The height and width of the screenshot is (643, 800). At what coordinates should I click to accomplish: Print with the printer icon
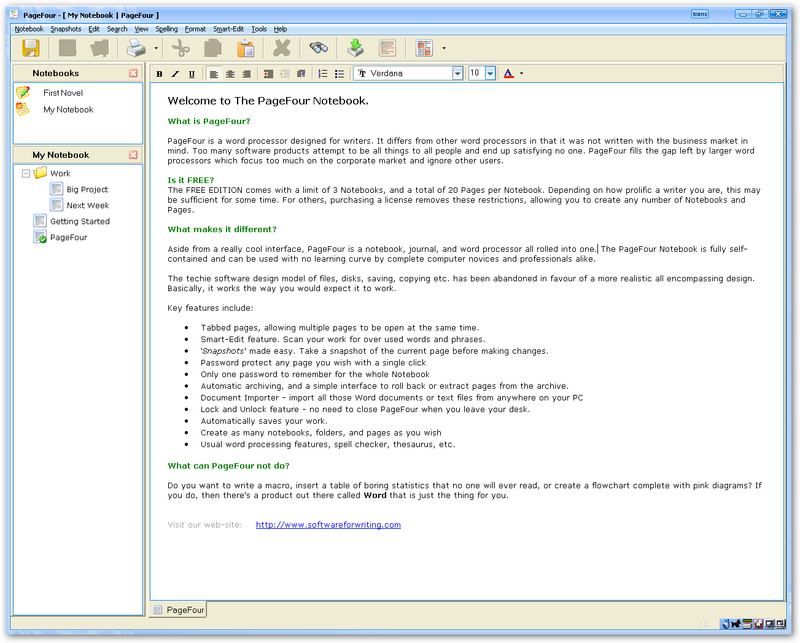136,48
